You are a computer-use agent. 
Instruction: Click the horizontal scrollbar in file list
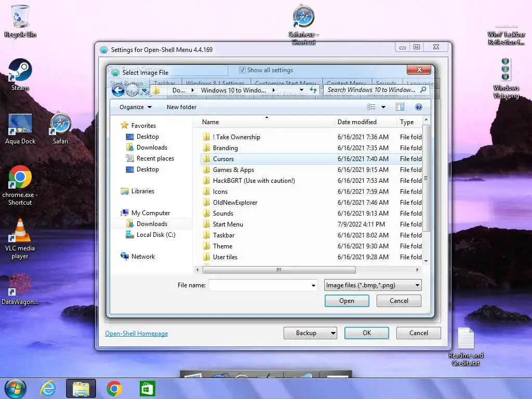(x=279, y=270)
